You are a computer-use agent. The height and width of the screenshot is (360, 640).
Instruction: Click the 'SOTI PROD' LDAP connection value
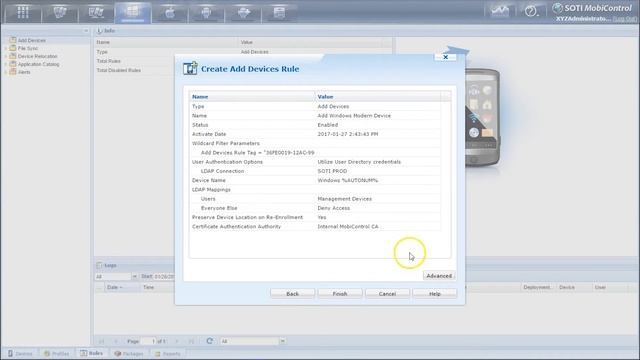332,171
